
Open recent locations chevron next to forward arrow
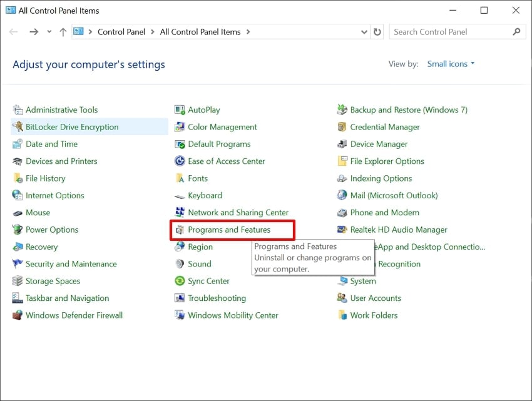point(49,32)
